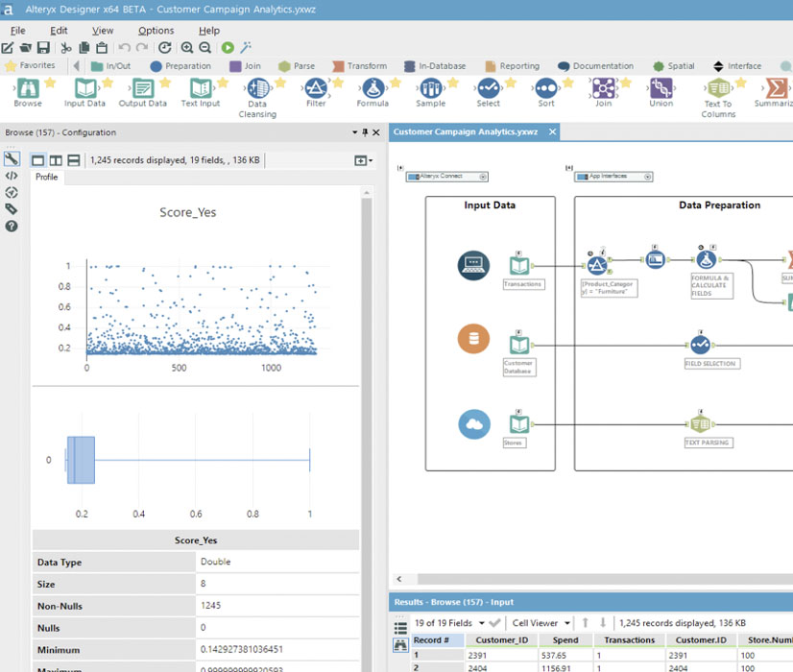Run the workflow with green play button
Image resolution: width=793 pixels, height=672 pixels.
[x=228, y=48]
